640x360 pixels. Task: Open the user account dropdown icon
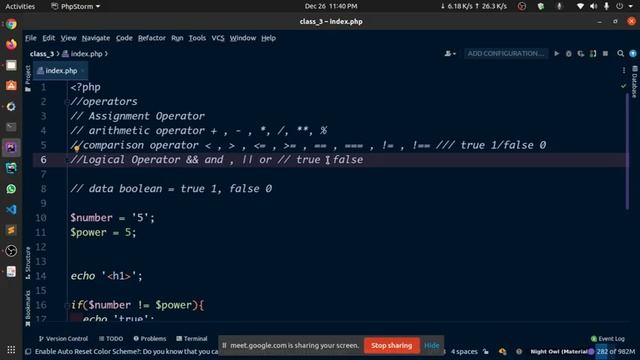(450, 53)
